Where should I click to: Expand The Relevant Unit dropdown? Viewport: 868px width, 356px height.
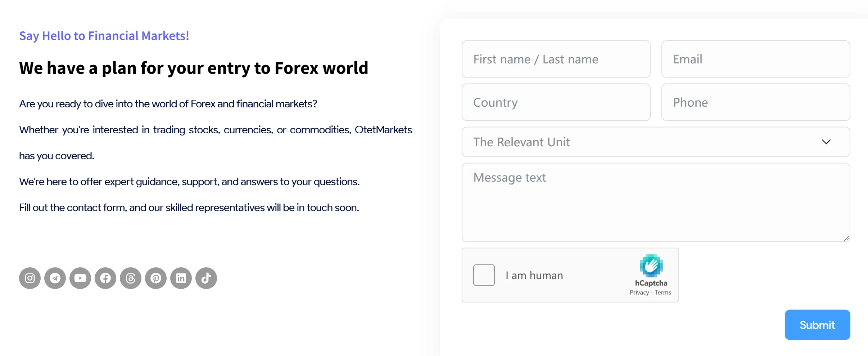[x=656, y=142]
